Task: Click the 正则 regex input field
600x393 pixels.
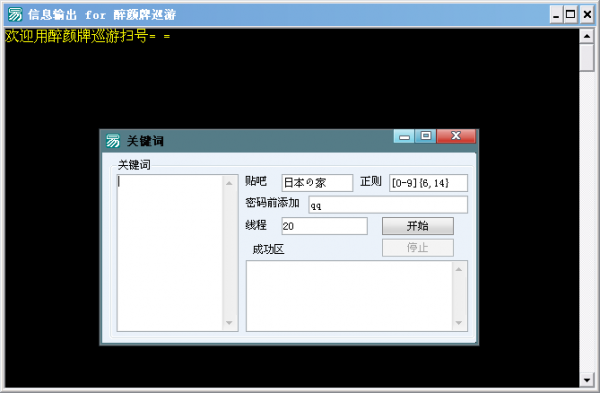Action: pos(428,183)
